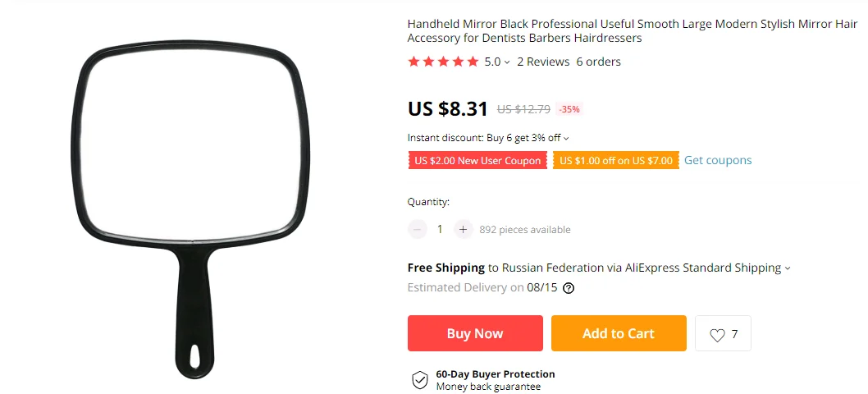Screen dimensions: 868x394
Task: Select the US $2.00 New User Coupon
Action: tap(477, 161)
